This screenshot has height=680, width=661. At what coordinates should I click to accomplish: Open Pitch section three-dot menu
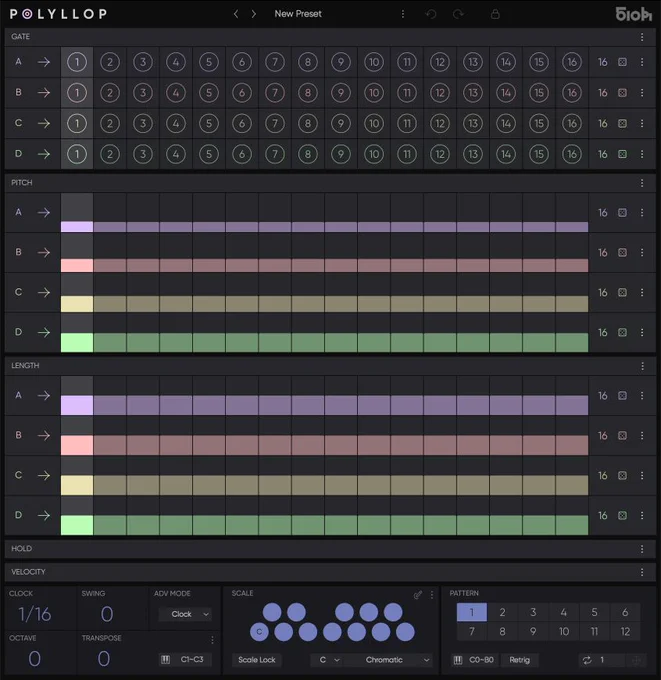tap(642, 183)
